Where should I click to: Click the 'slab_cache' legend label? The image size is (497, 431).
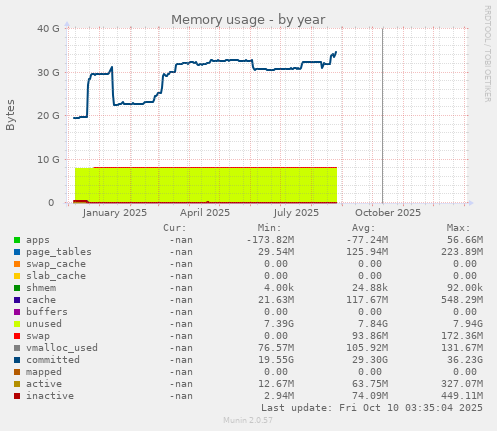coord(56,276)
